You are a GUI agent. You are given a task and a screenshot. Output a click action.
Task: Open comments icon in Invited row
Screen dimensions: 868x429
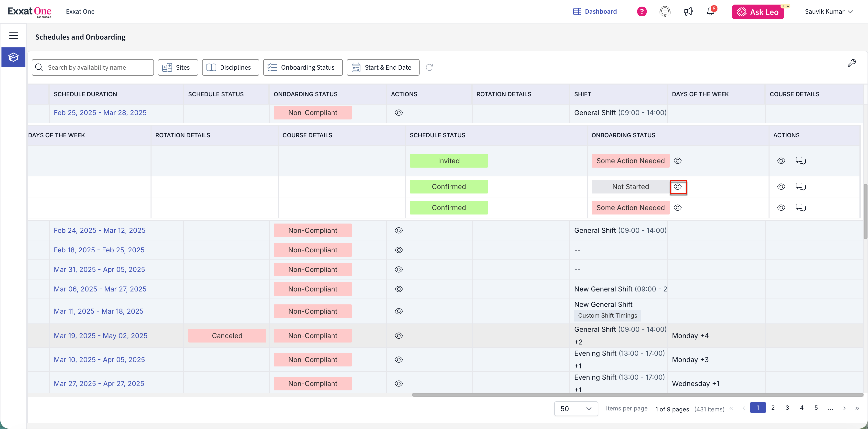(800, 161)
